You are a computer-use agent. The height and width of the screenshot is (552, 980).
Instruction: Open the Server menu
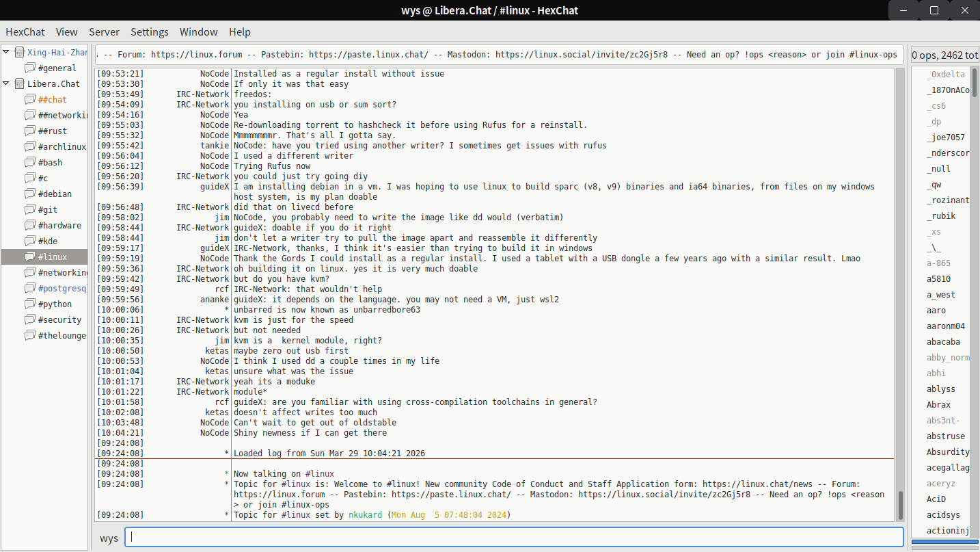(104, 31)
